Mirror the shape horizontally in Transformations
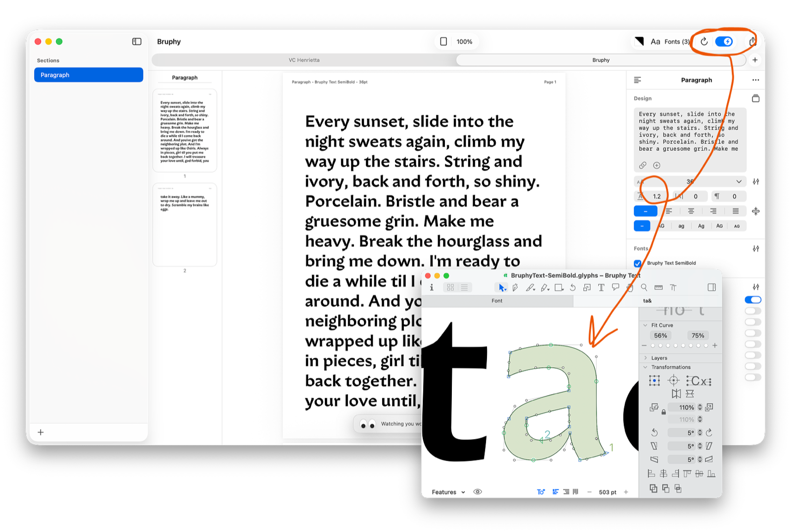Viewport: 791px width, 532px height. click(x=676, y=394)
